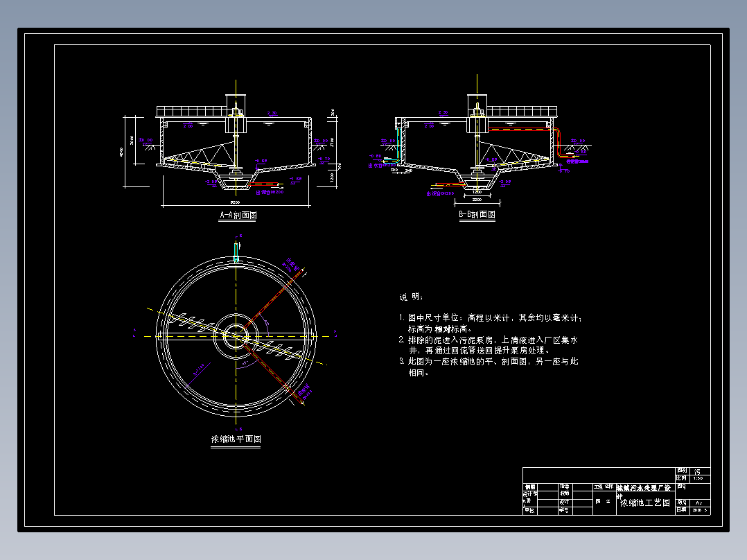Click the '8200' dimension in A-A section
The height and width of the screenshot is (560, 747).
[235, 202]
